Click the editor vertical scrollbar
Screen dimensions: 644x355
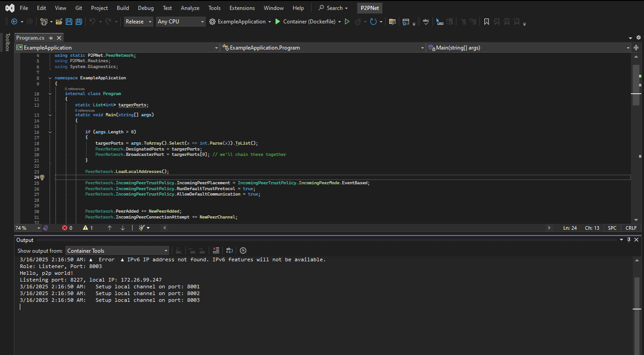635,135
